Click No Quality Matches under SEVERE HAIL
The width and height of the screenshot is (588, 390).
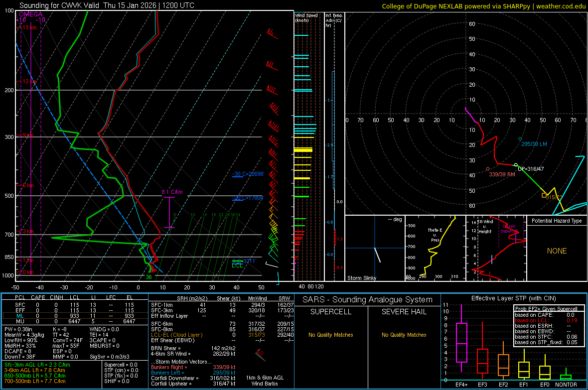(404, 335)
